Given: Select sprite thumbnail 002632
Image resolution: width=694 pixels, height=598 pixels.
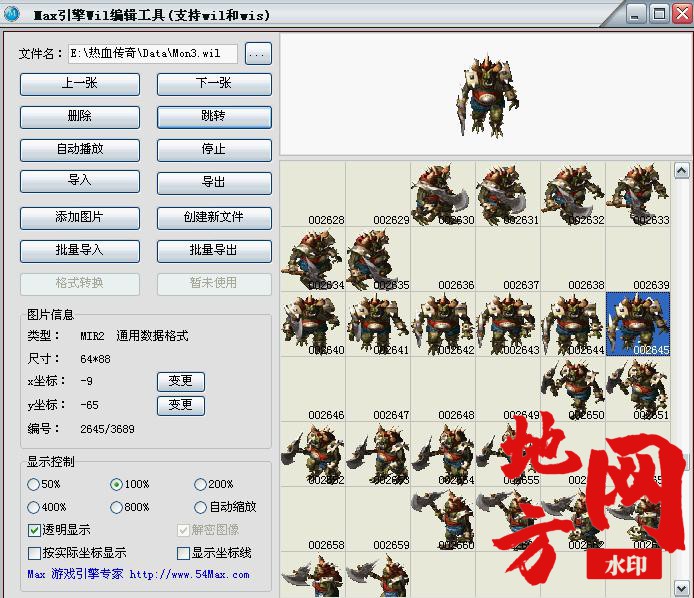Looking at the screenshot, I should coord(573,194).
